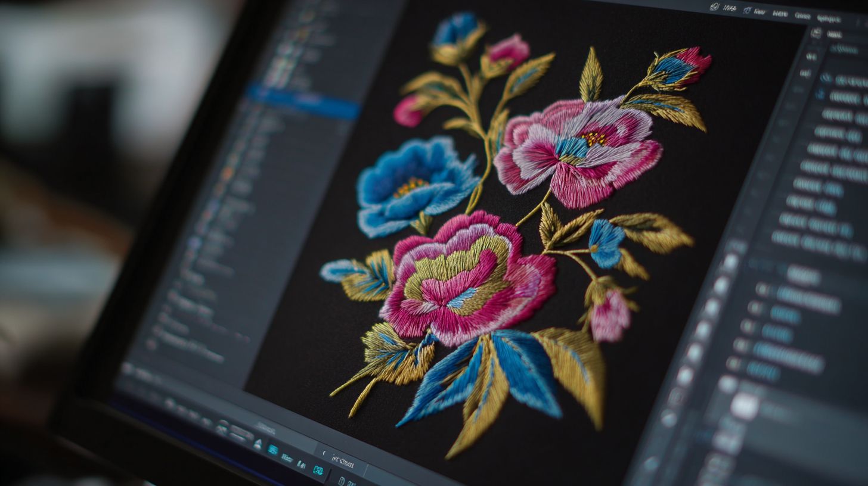The height and width of the screenshot is (486, 868).
Task: Open the third item in the top menu bar
Action: click(779, 13)
